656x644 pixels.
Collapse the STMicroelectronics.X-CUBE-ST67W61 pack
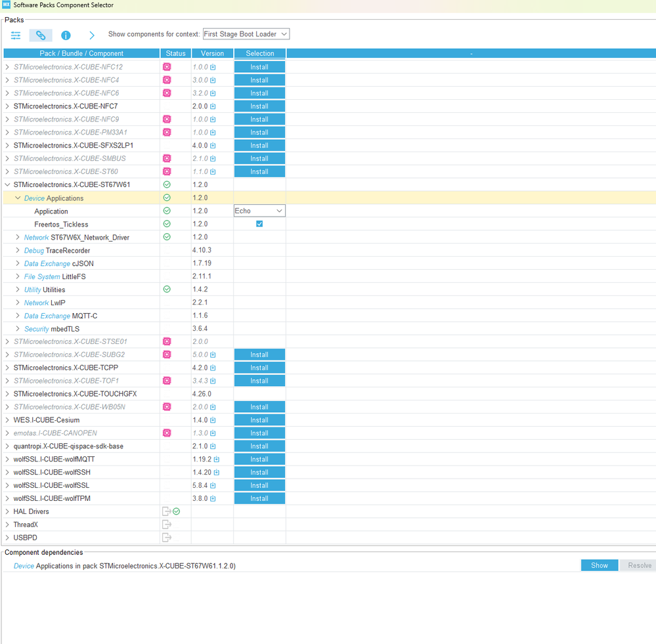(x=7, y=184)
